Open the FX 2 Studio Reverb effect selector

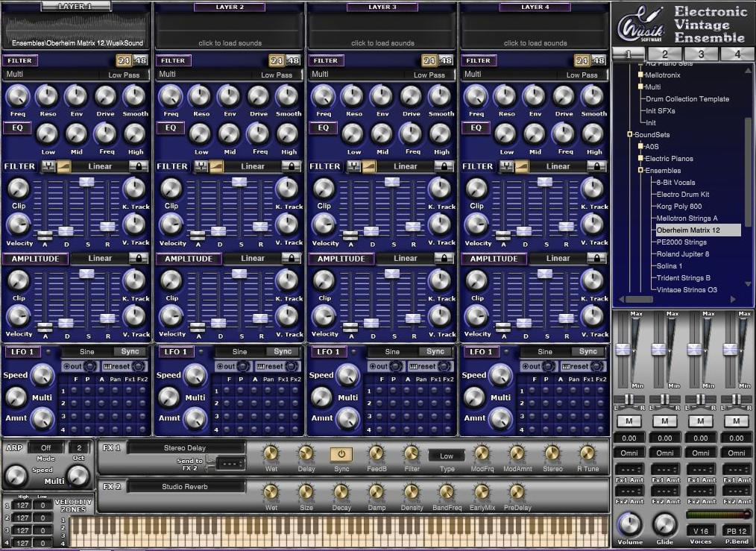coord(185,486)
